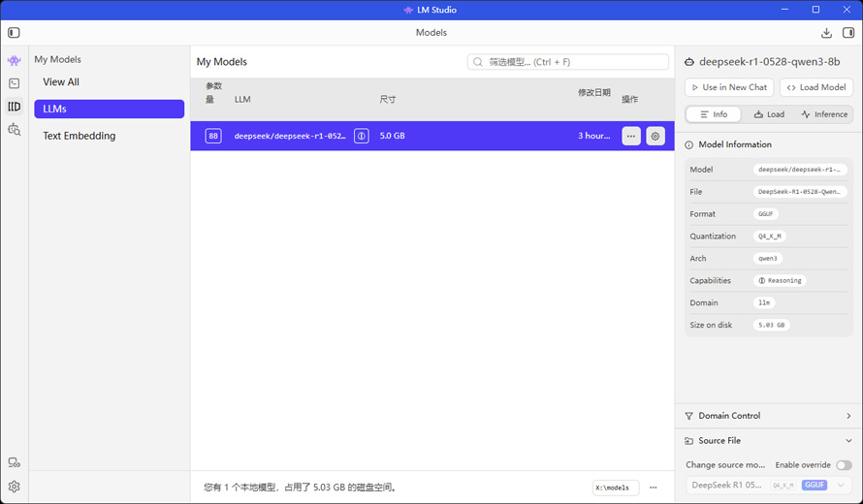The height and width of the screenshot is (504, 863).
Task: Open the LM Link device icon in sidebar
Action: (x=14, y=463)
